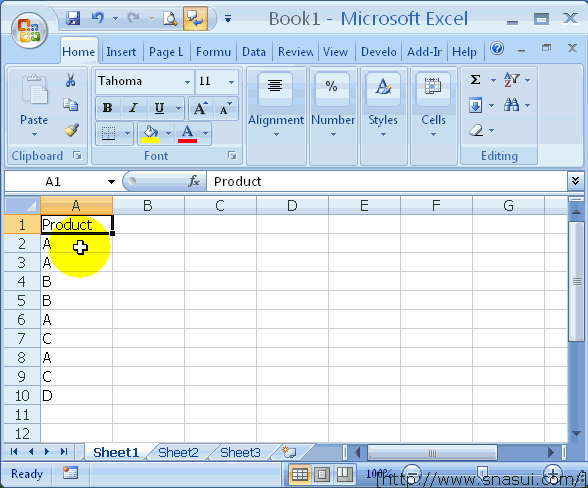Decrease font size with Shrink Font
Screen dimensions: 588x488
[x=226, y=108]
